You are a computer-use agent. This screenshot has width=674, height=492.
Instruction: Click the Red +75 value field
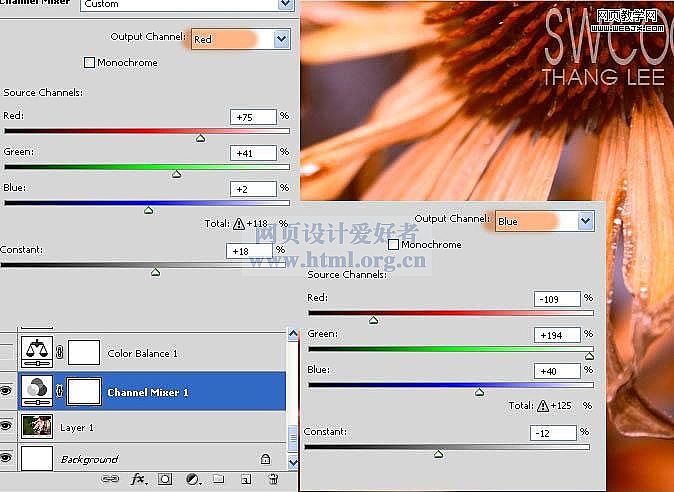(253, 117)
